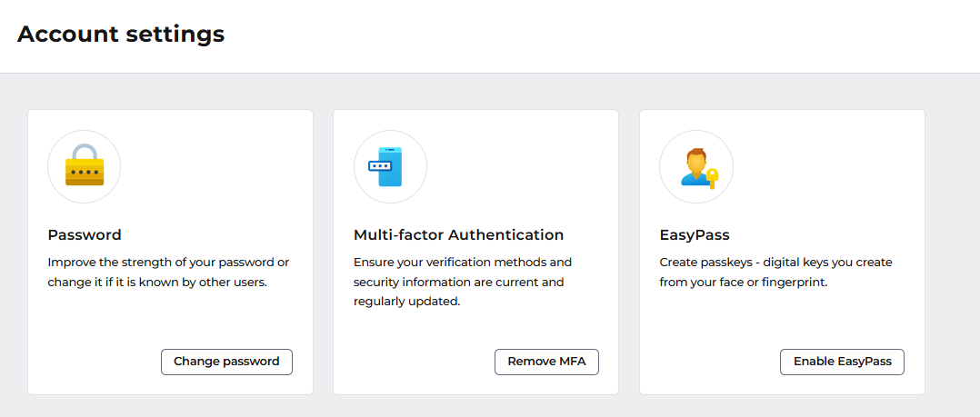The height and width of the screenshot is (417, 980).
Task: Enable EasyPass with its button
Action: point(842,362)
